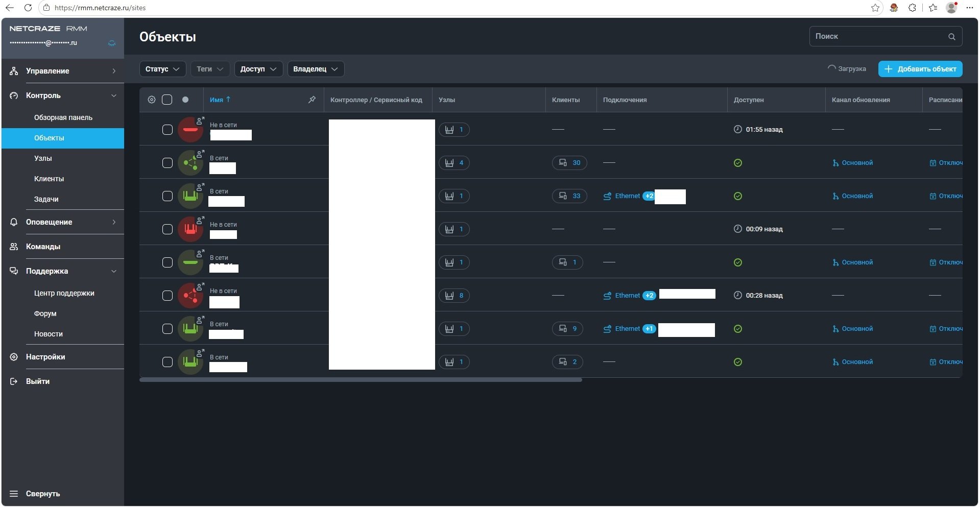The height and width of the screenshot is (508, 980).
Task: Click the Поиск search field
Action: tap(886, 36)
